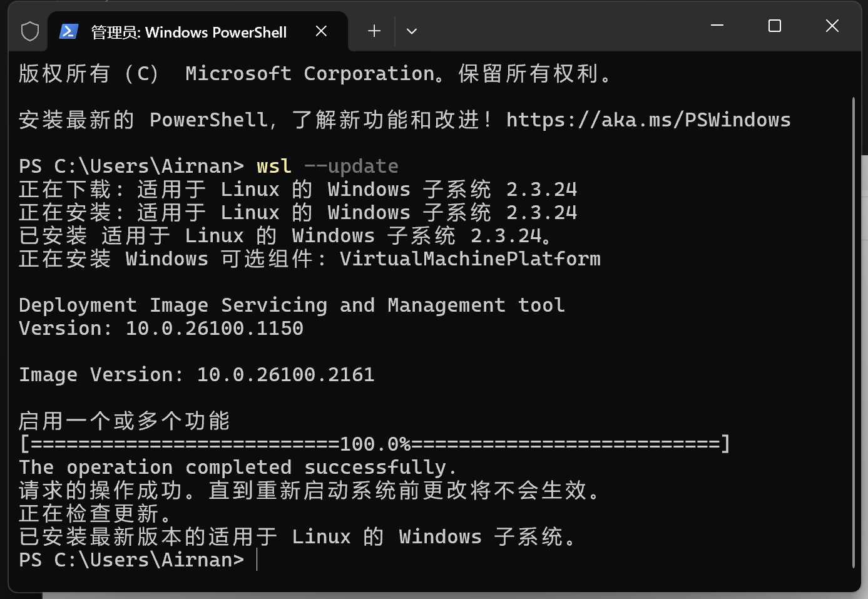Viewport: 868px width, 599px height.
Task: Click the Deployment Image Servicing heading line
Action: coord(292,305)
